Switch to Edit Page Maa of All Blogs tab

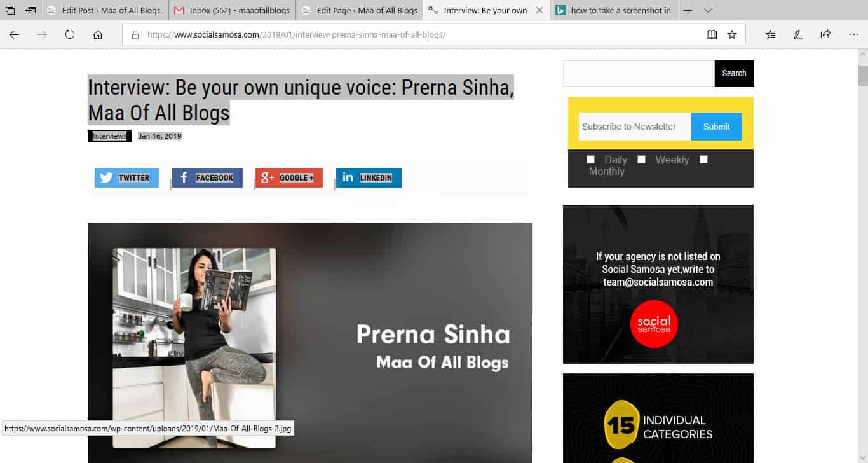[359, 10]
